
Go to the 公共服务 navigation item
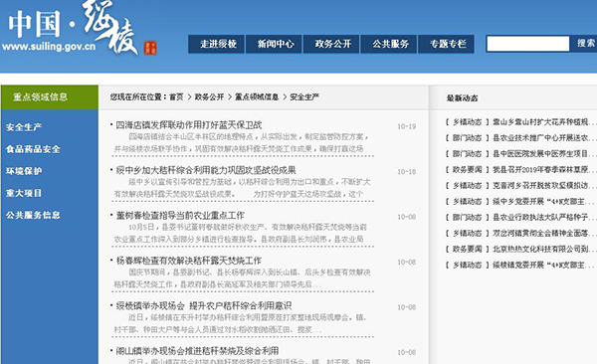[x=389, y=44]
